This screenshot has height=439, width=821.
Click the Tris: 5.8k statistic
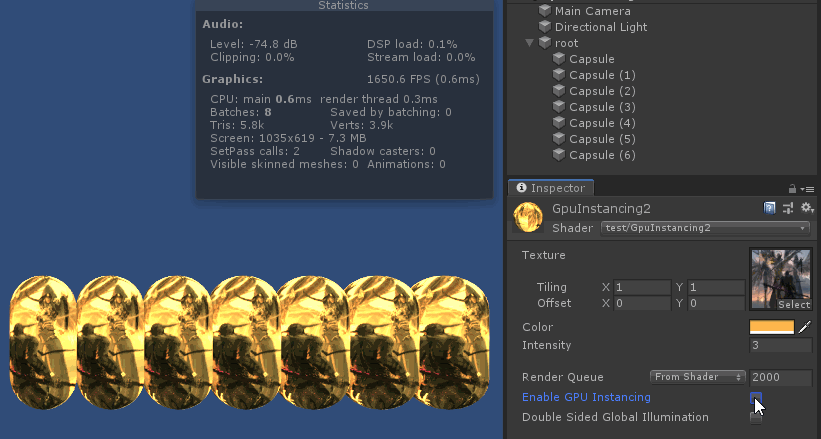tap(237, 125)
